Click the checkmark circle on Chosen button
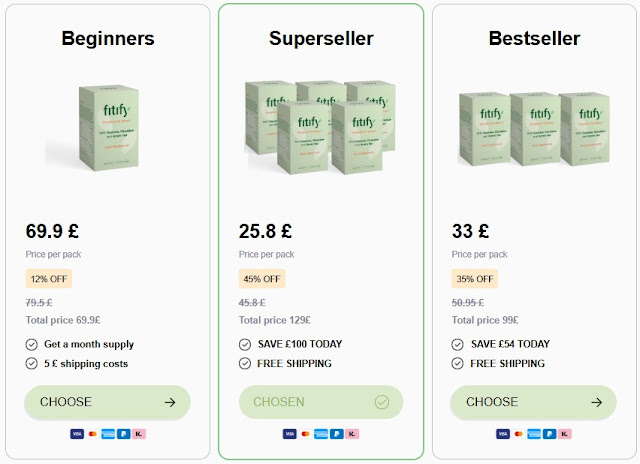Image resolution: width=640 pixels, height=464 pixels. 381,402
